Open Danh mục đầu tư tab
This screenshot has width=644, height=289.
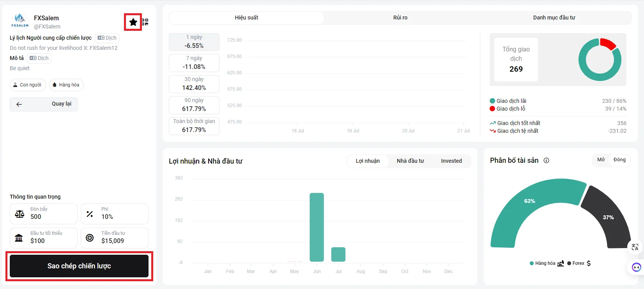tap(554, 18)
